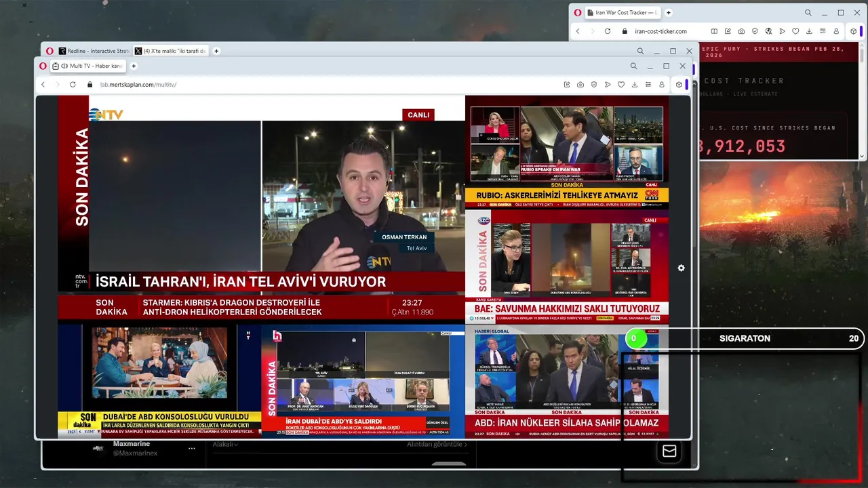Mute the Multi TV tab speaker icon

(x=64, y=66)
